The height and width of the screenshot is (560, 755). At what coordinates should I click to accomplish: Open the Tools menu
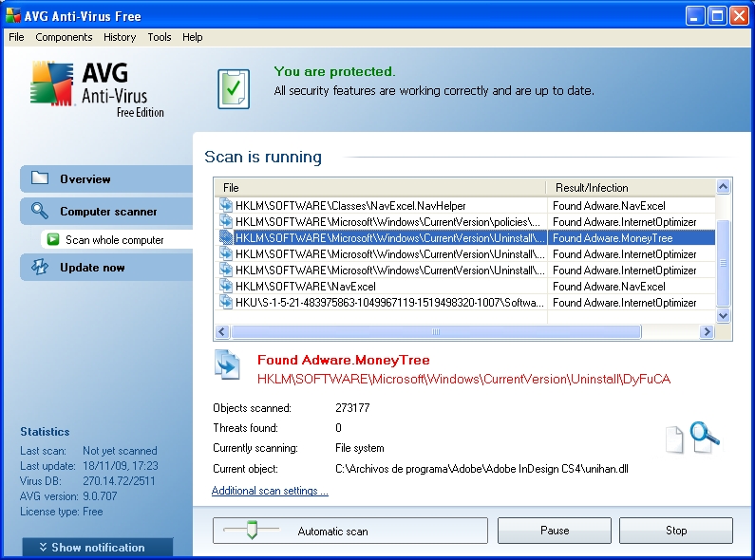160,37
